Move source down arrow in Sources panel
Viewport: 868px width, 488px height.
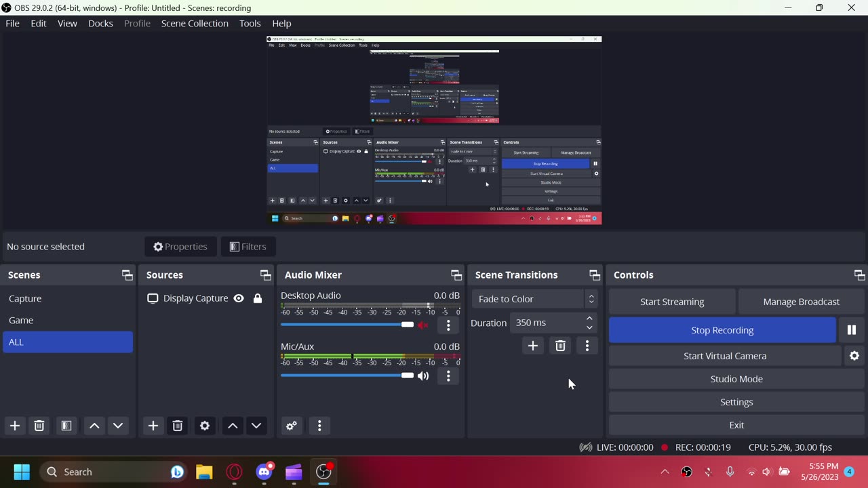(256, 426)
